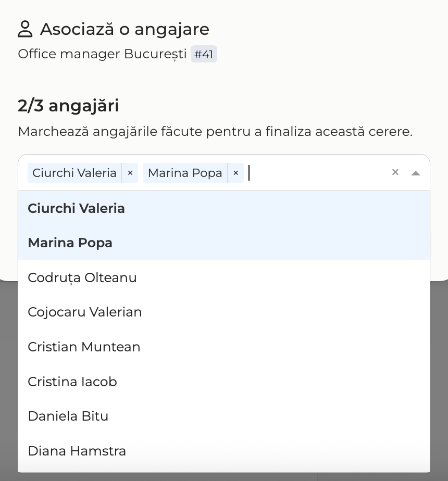Select Cristina Iacob option
448x481 pixels.
click(x=224, y=382)
